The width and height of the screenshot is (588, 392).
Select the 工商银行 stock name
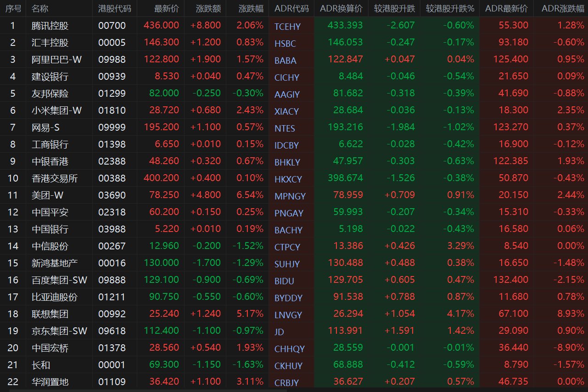[x=50, y=144]
